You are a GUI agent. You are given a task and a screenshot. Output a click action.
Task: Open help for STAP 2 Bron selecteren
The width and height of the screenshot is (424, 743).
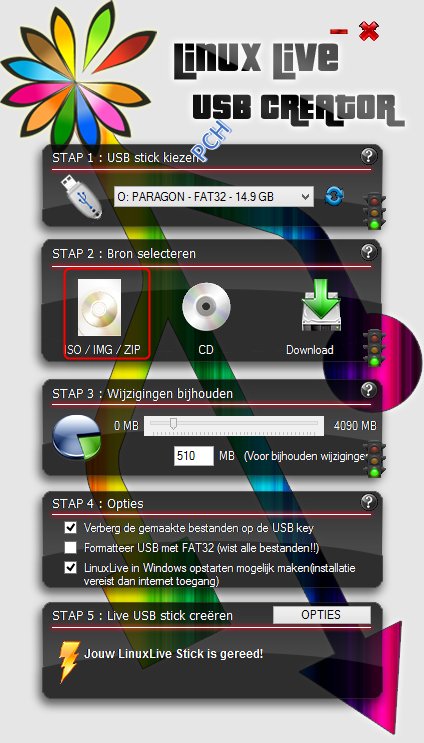point(369,252)
